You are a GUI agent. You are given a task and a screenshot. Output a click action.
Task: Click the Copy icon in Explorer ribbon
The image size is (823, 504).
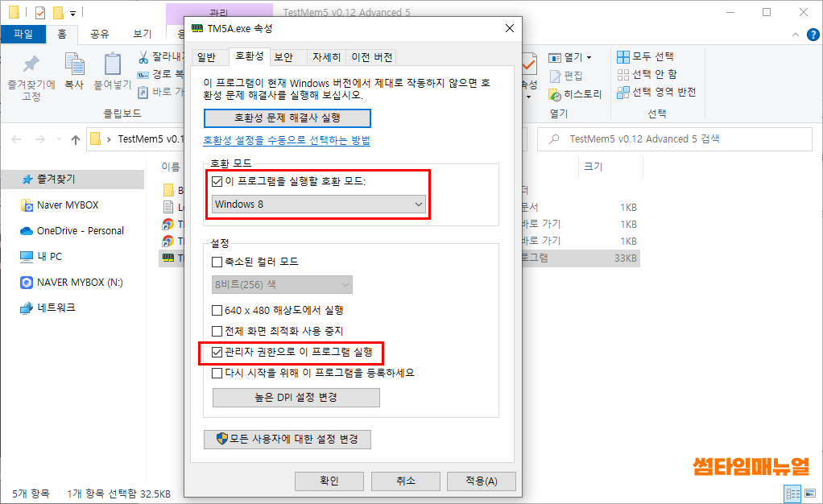click(x=75, y=64)
